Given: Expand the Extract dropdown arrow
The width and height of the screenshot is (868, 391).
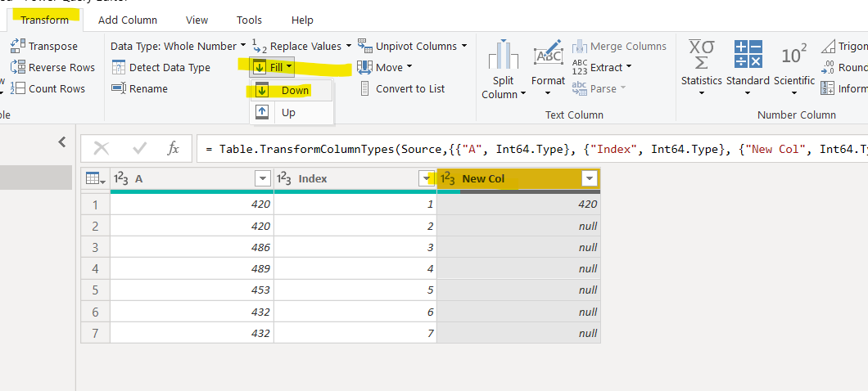Looking at the screenshot, I should point(628,67).
